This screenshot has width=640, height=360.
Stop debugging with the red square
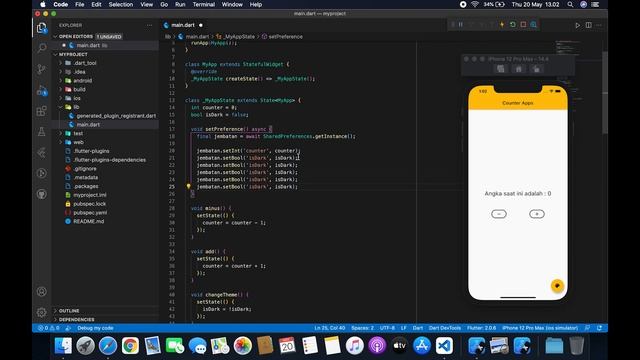(523, 24)
